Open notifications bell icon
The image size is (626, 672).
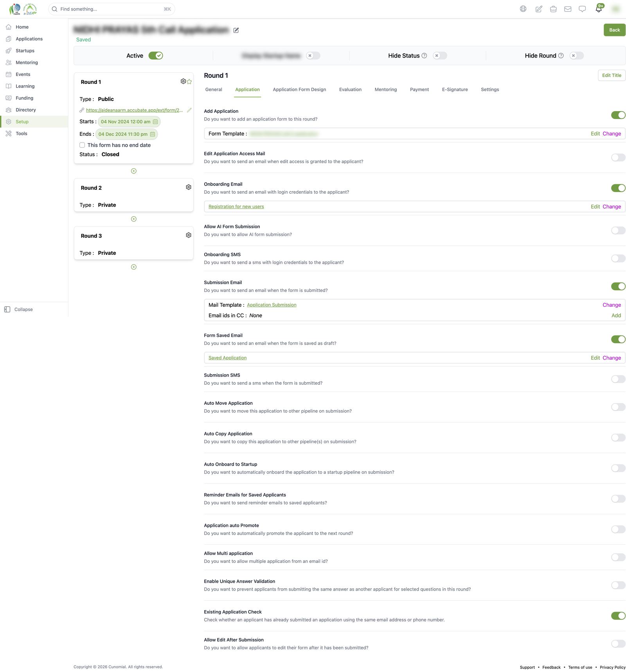(599, 9)
